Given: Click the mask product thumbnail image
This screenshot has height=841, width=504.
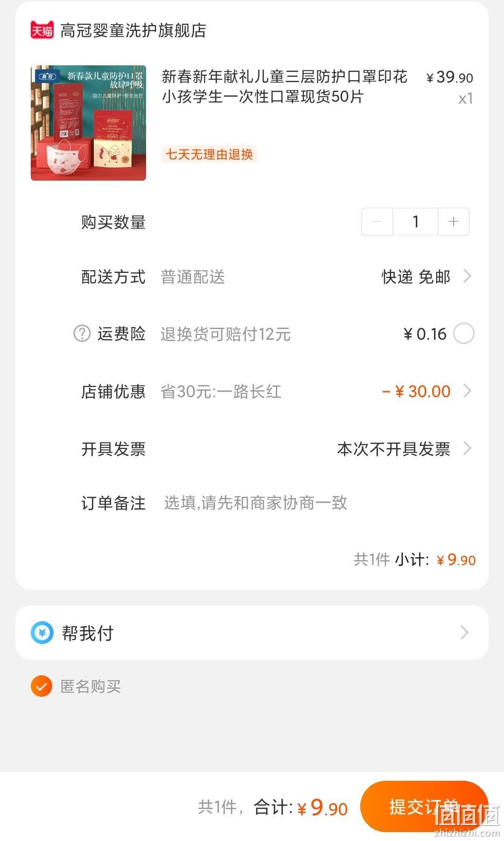Looking at the screenshot, I should click(88, 123).
